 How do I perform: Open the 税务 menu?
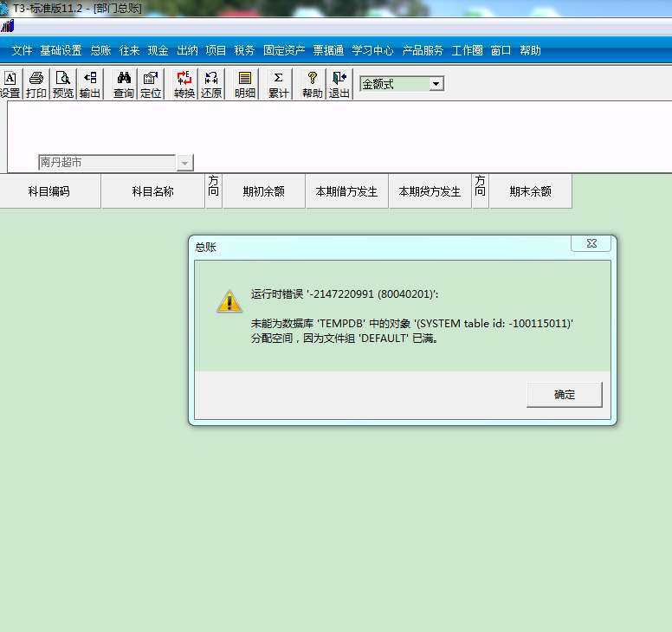244,50
